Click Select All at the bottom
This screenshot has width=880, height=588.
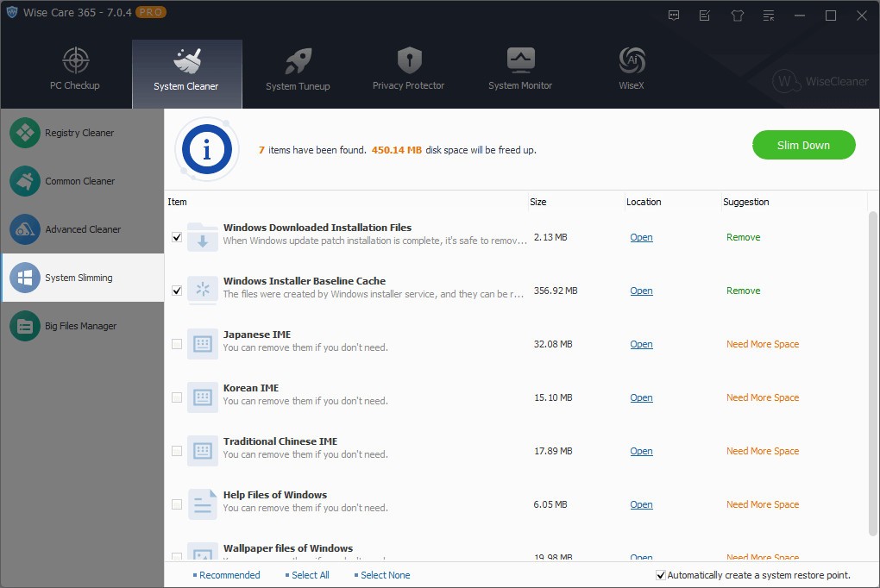pos(307,575)
